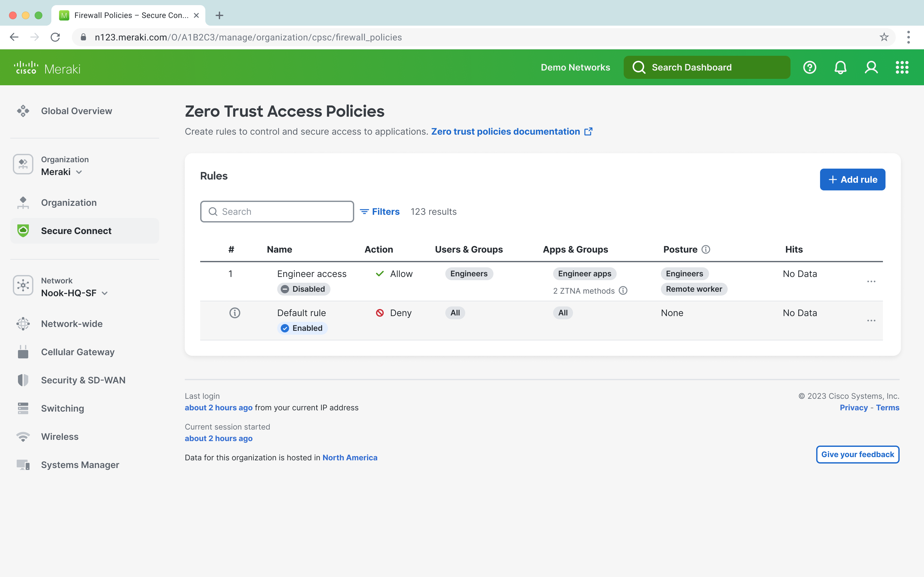Select the Wireless icon in sidebar
The height and width of the screenshot is (577, 924).
[x=23, y=437]
